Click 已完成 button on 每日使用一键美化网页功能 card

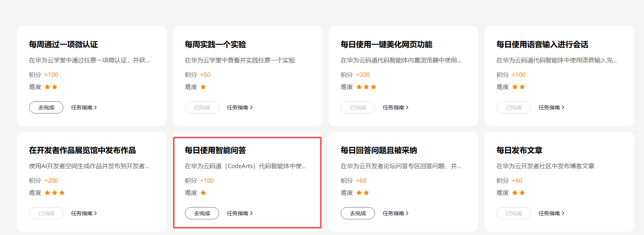(358, 107)
